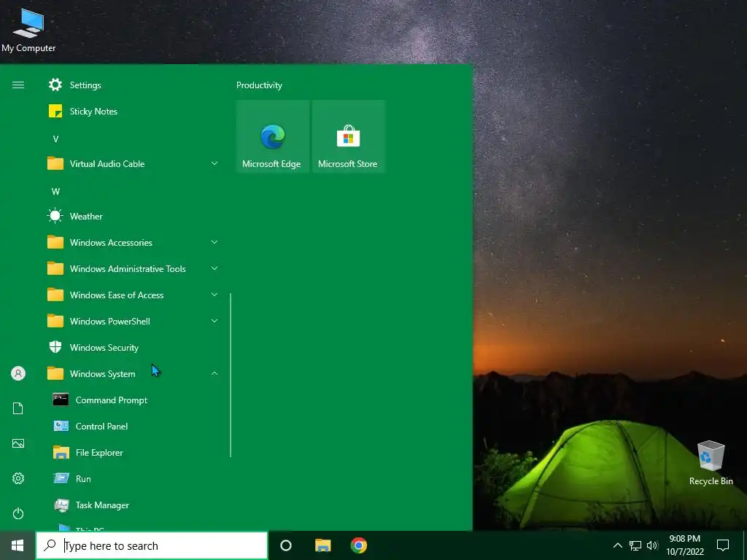747x560 pixels.
Task: Click the letter V section header
Action: (55, 139)
